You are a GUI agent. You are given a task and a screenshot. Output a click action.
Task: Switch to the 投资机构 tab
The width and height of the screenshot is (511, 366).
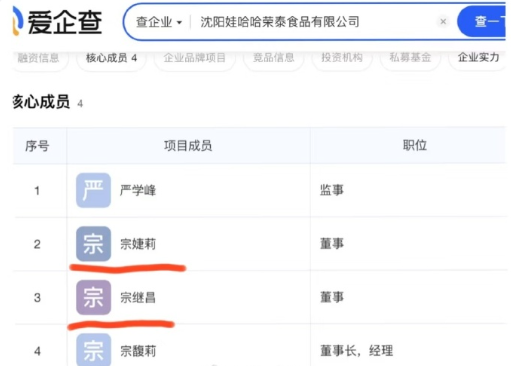coord(342,58)
